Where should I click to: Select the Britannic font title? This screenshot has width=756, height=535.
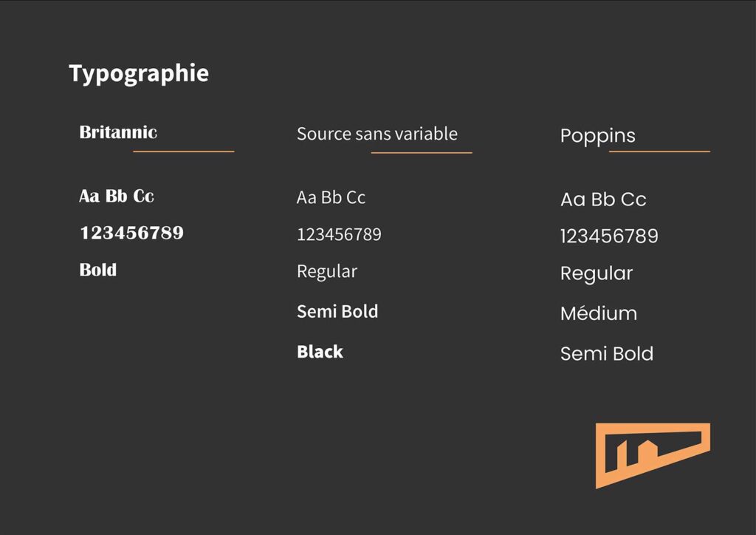(x=118, y=132)
